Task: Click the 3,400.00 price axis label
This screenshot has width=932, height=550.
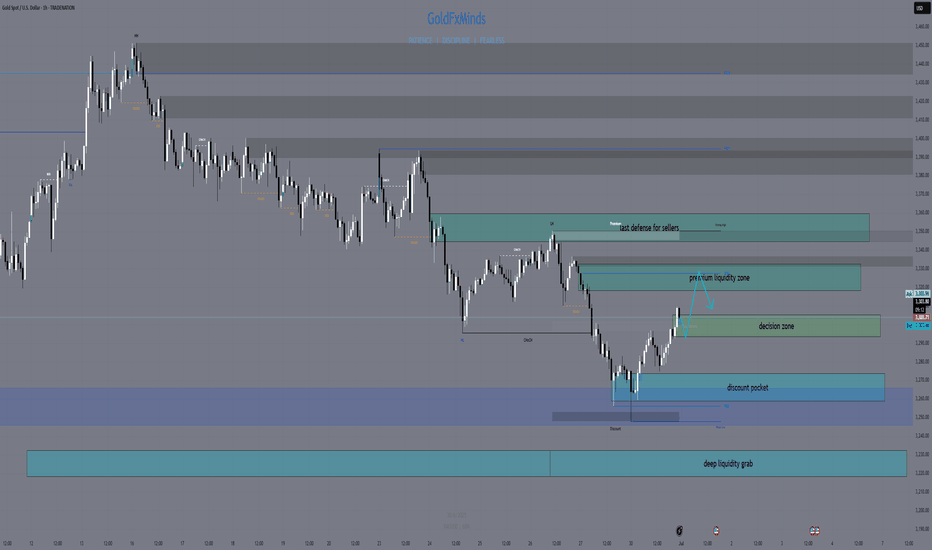Action: click(922, 138)
